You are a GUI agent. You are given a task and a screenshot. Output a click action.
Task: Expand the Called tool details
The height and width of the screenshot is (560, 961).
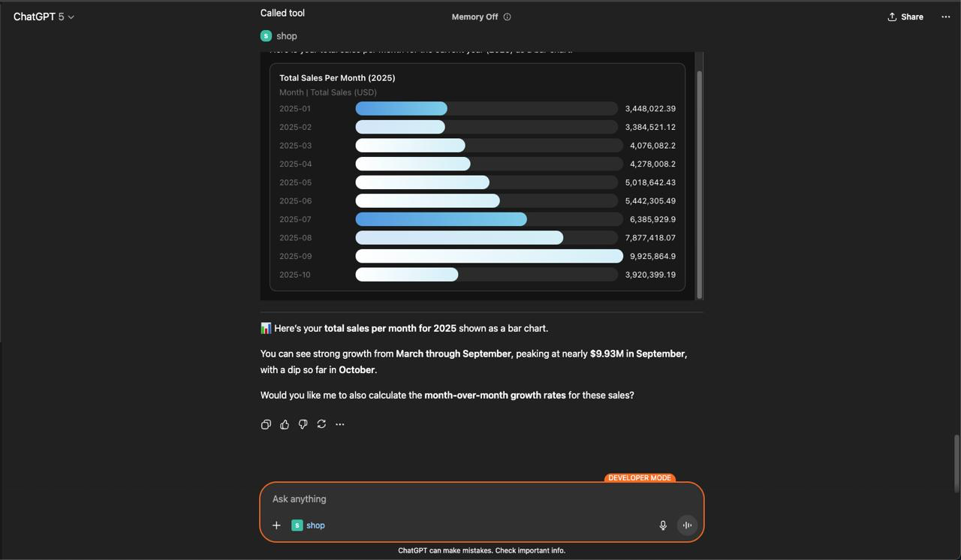point(282,13)
